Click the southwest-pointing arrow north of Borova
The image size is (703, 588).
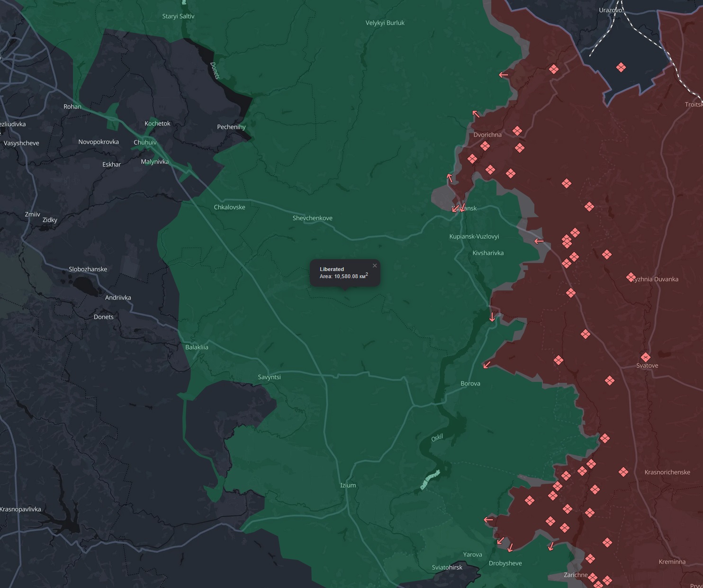[x=487, y=364]
